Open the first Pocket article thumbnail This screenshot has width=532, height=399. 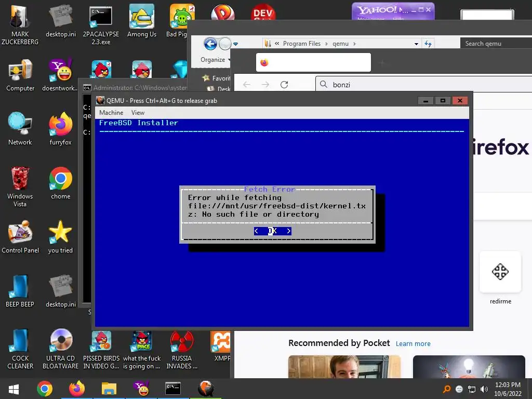344,367
